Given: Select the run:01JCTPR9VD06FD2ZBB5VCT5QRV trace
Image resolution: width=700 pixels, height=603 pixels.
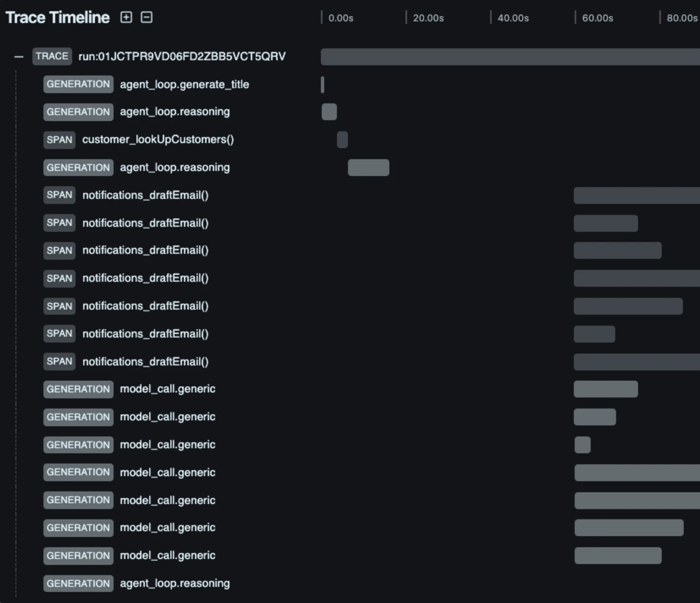Looking at the screenshot, I should (182, 56).
